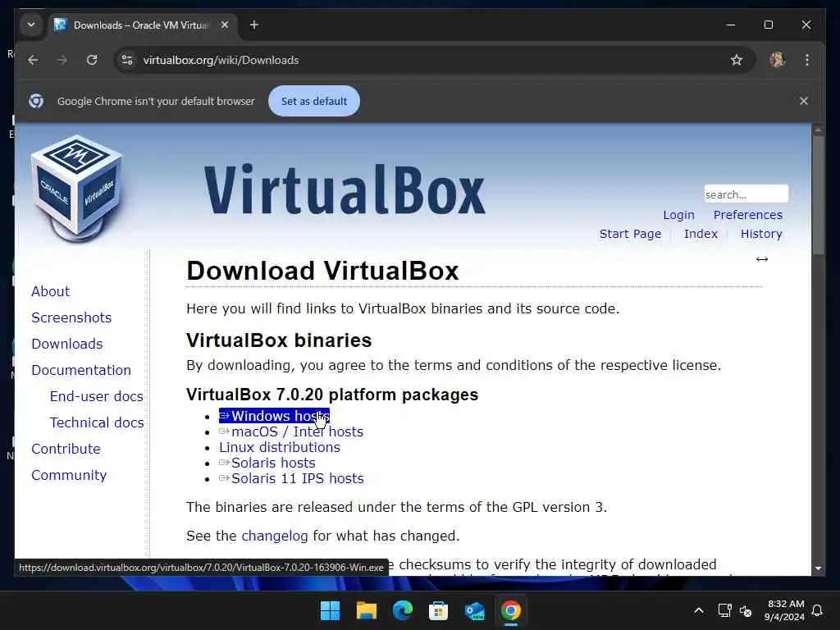The image size is (840, 630).
Task: Download Solaris 11 IPS hosts package
Action: (291, 478)
